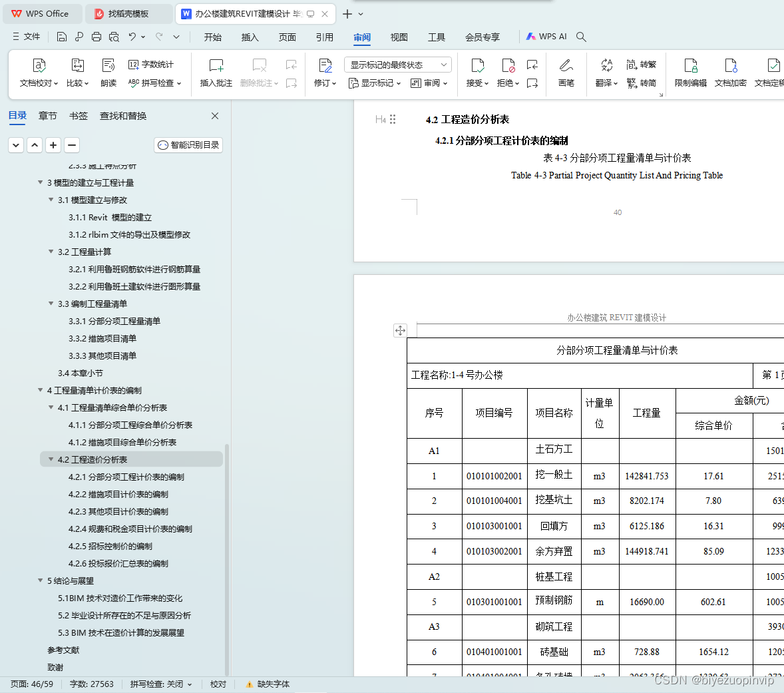The height and width of the screenshot is (693, 784).
Task: Click 插入批注 insert comment
Action: click(216, 73)
